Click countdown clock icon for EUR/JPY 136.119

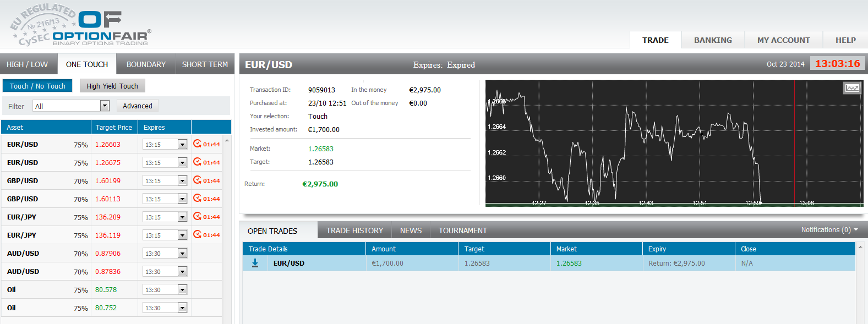[x=197, y=235]
